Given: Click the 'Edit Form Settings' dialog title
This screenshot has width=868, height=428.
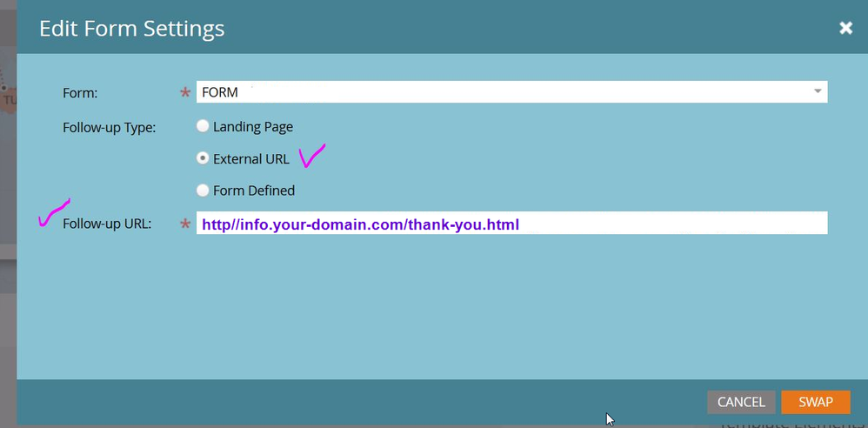Looking at the screenshot, I should [x=131, y=28].
